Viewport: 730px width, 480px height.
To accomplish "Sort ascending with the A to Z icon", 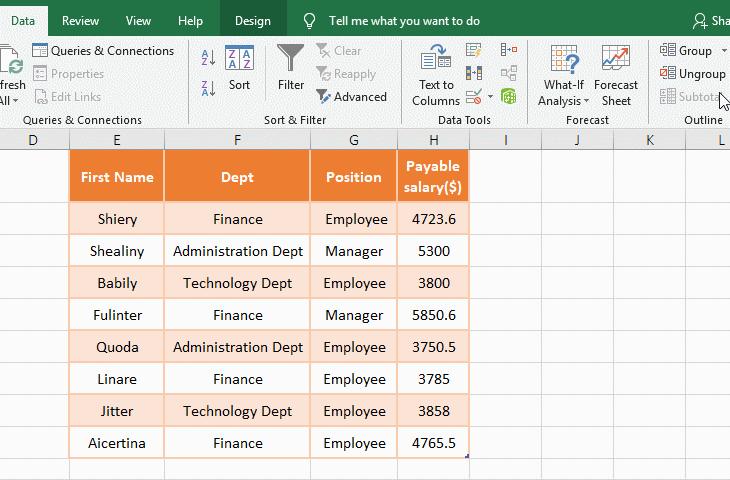I will 208,58.
